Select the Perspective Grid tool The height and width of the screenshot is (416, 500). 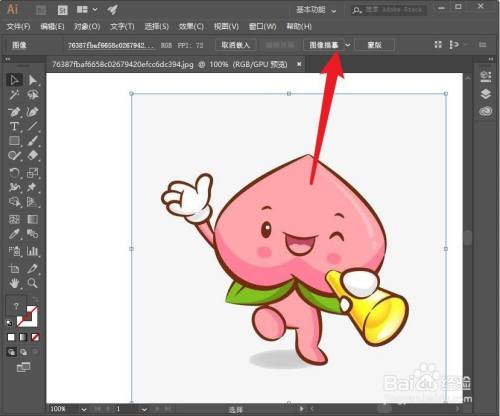(x=33, y=202)
